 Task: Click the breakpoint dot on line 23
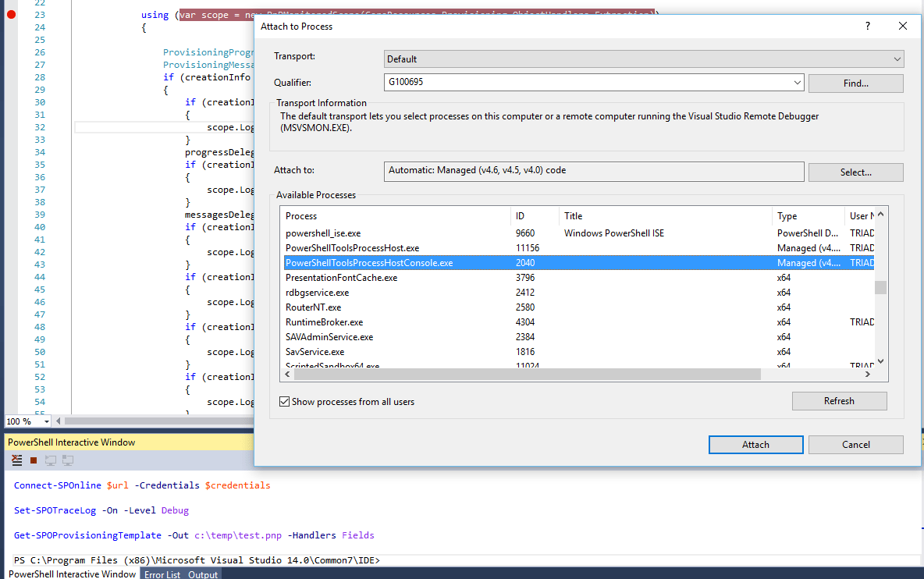point(11,15)
